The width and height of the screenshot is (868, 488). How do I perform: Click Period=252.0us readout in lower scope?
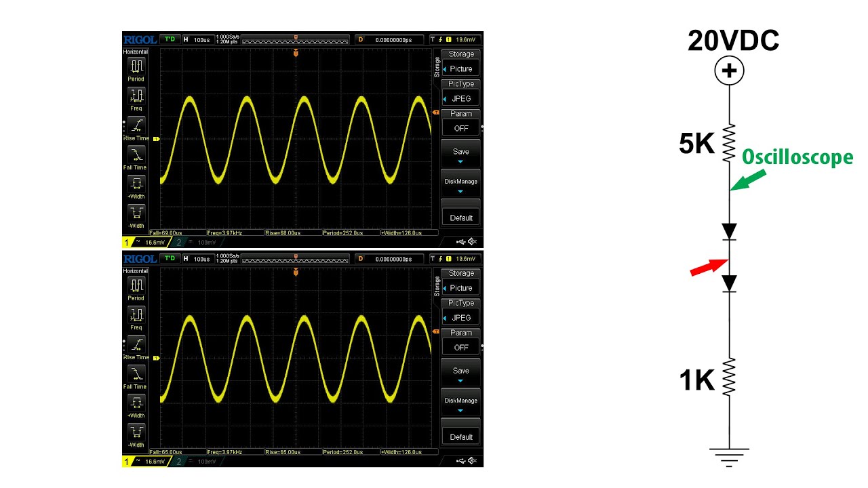point(343,451)
